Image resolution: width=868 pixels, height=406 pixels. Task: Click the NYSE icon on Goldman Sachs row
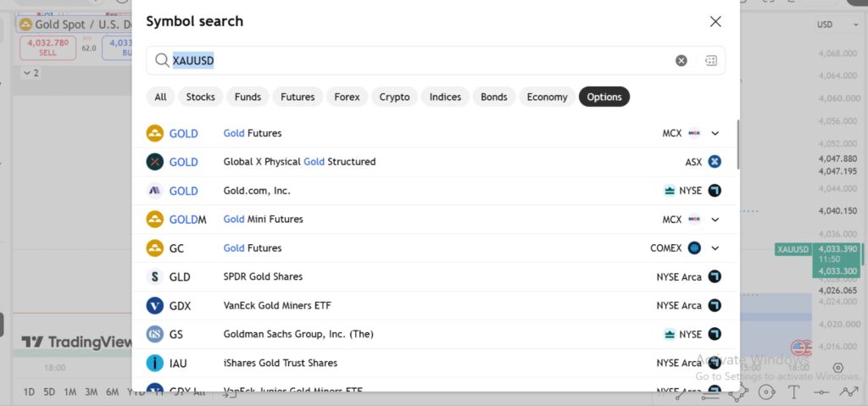715,334
